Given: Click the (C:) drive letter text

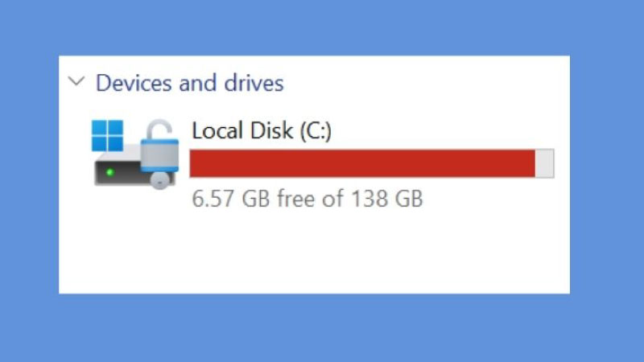Looking at the screenshot, I should pyautogui.click(x=315, y=131).
